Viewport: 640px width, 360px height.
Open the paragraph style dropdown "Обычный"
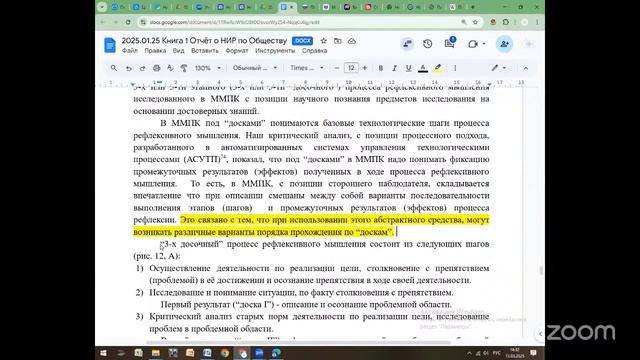(255, 68)
